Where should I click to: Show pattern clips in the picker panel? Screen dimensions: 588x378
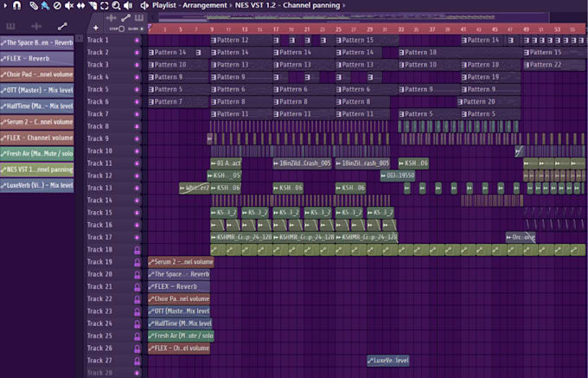10,26
